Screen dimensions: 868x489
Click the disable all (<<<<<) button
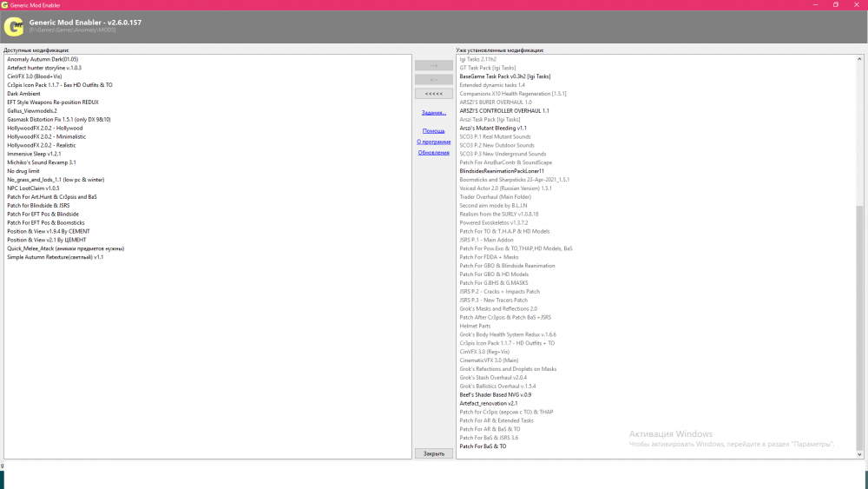(433, 94)
